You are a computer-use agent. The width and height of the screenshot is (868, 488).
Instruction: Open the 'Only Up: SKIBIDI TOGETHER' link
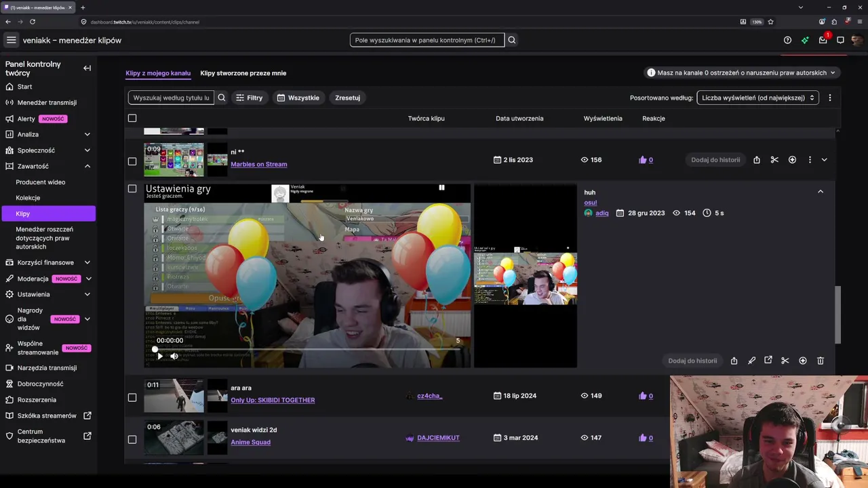click(x=273, y=400)
